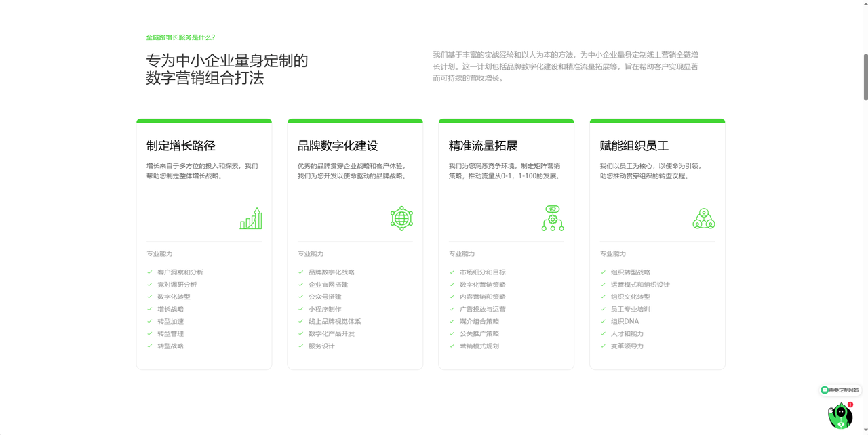Open the green mascot chat widget
868x435 pixels.
pyautogui.click(x=840, y=416)
